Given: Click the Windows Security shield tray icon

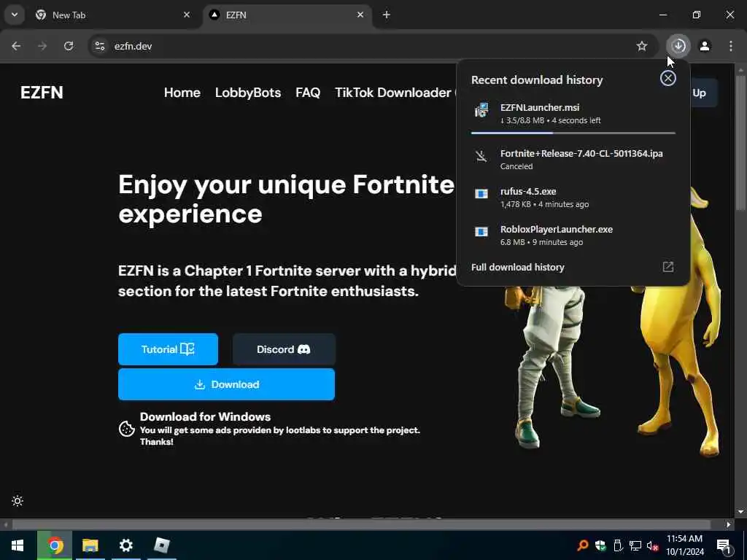Looking at the screenshot, I should (x=600, y=545).
